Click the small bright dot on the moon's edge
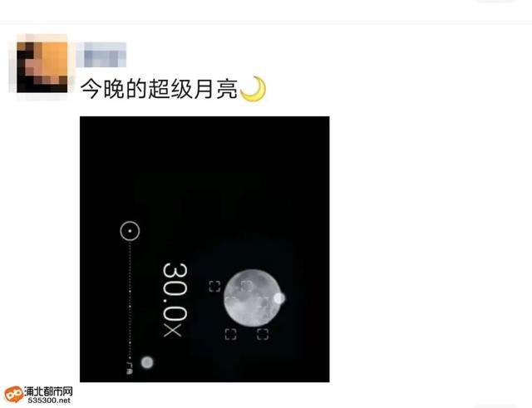Viewport: 532px width, 408px height. tap(279, 298)
